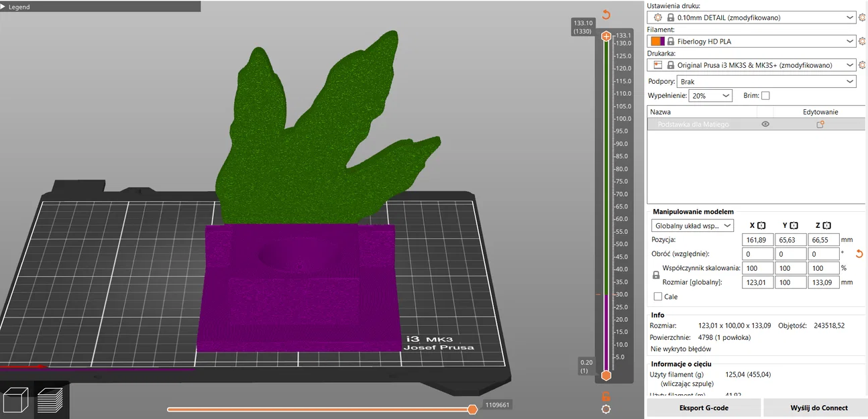868x419 pixels.
Task: Reset rotation with the orange arrow
Action: [859, 254]
